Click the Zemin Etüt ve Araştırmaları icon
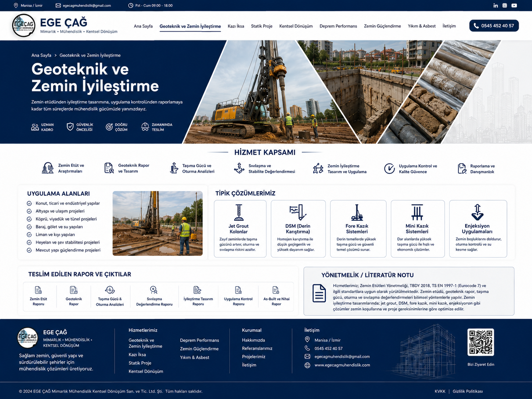The width and height of the screenshot is (532, 399). click(48, 168)
